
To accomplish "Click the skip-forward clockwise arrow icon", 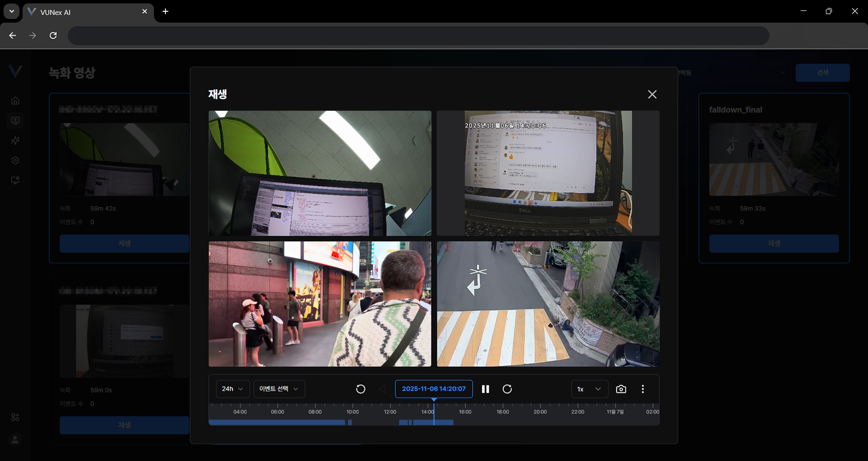I will 507,389.
